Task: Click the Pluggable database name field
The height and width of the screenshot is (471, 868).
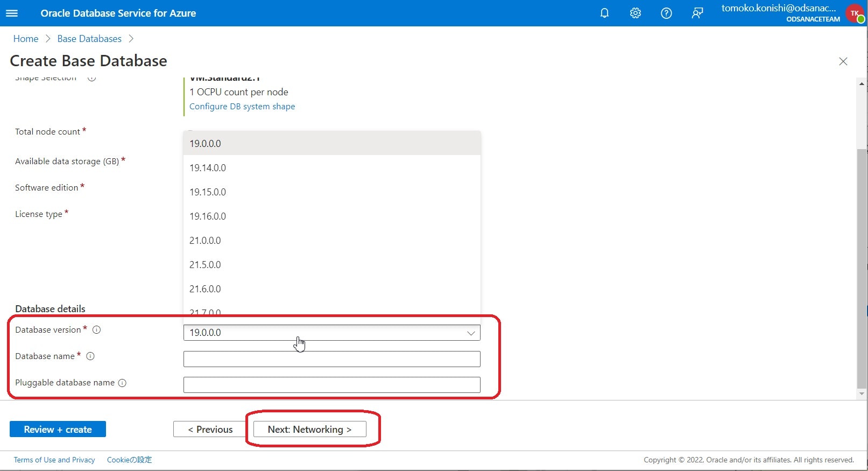Action: (x=332, y=385)
